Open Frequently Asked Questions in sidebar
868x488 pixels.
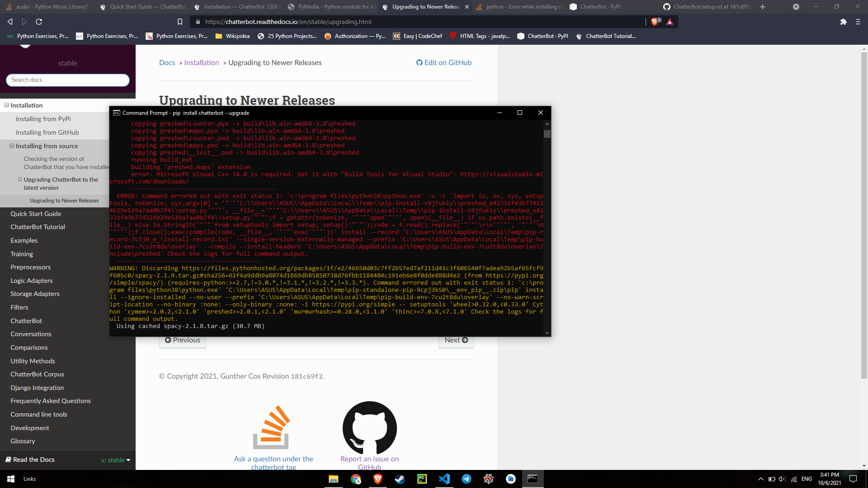(51, 401)
